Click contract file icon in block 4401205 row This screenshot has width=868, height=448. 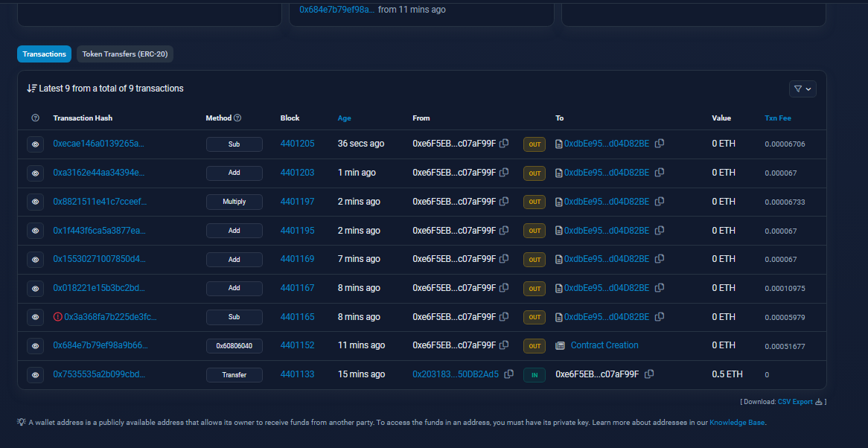coord(559,144)
